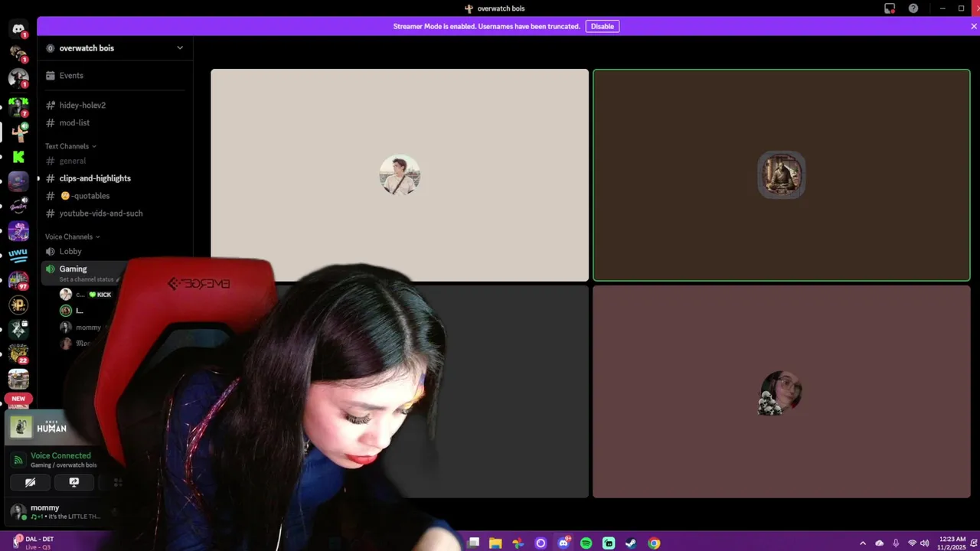980x551 pixels.
Task: Open the cloud tray icon
Action: (879, 543)
